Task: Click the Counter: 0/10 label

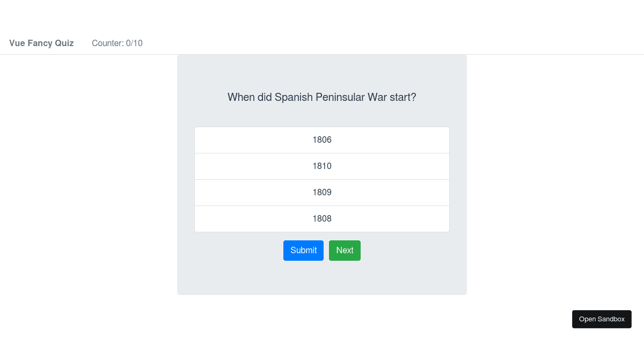Action: [117, 43]
